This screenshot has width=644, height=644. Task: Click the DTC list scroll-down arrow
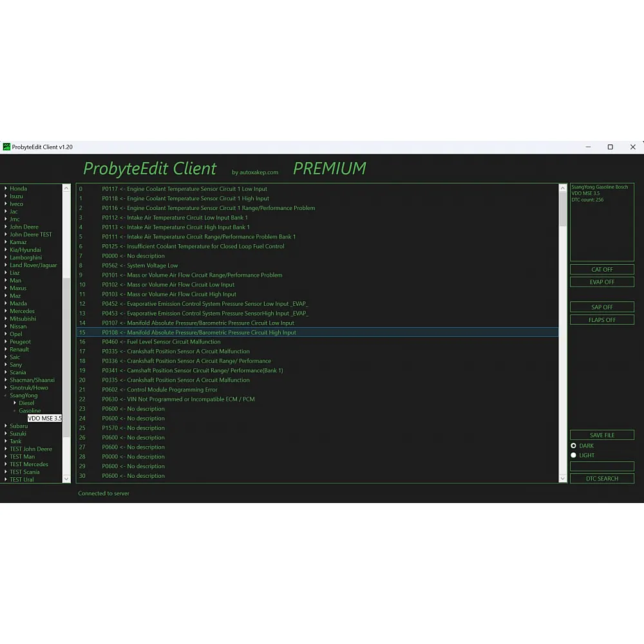pos(563,478)
